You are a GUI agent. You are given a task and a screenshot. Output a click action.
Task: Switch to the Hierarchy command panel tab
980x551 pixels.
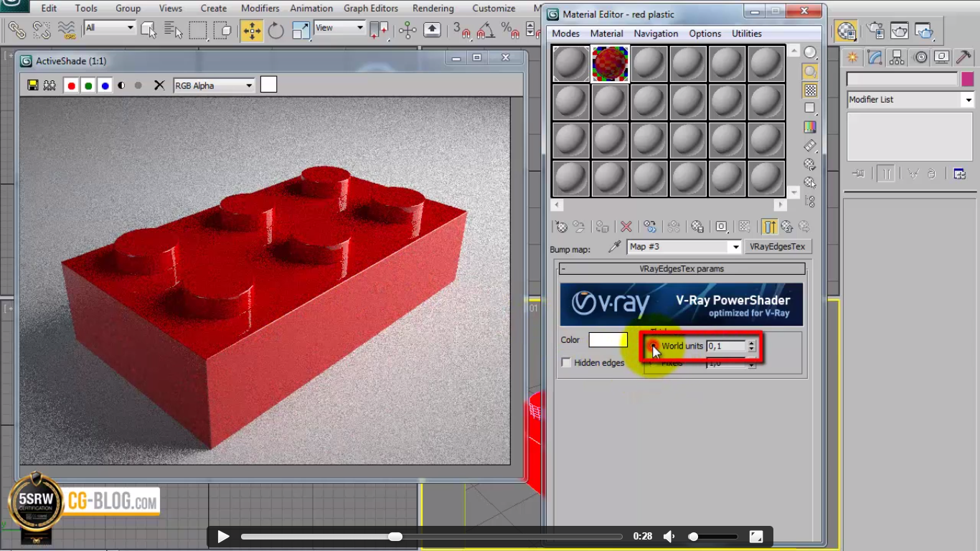coord(897,57)
